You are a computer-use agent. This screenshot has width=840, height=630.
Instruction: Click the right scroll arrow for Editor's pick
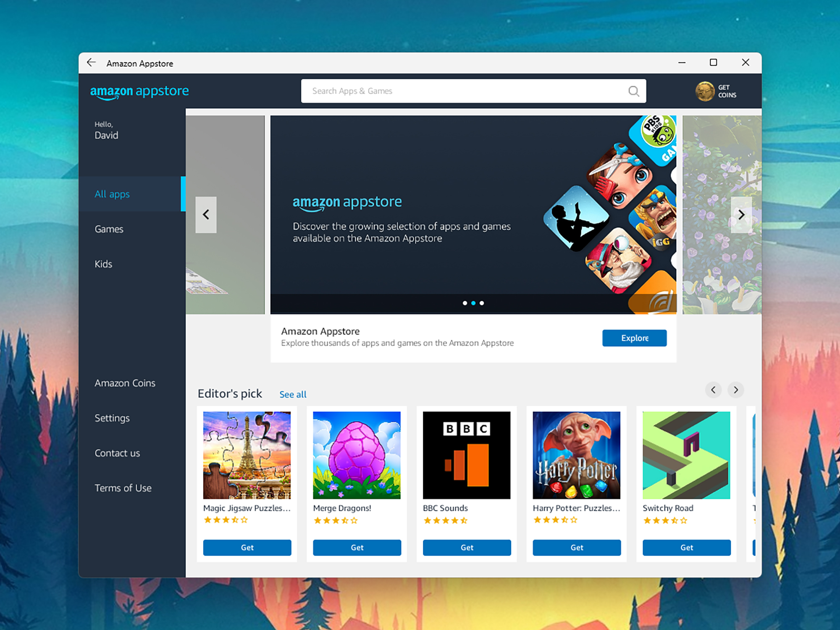point(735,390)
